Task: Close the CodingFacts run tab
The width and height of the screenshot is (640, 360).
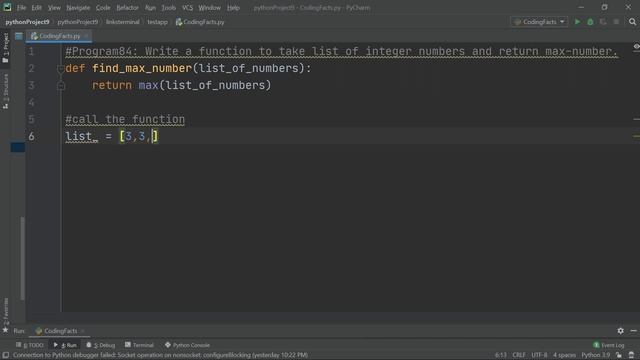Action: click(x=83, y=331)
